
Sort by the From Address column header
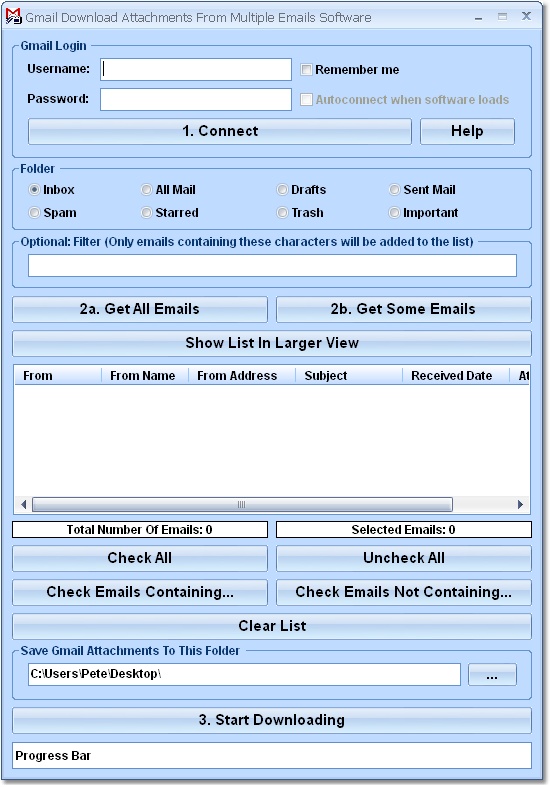tap(242, 376)
